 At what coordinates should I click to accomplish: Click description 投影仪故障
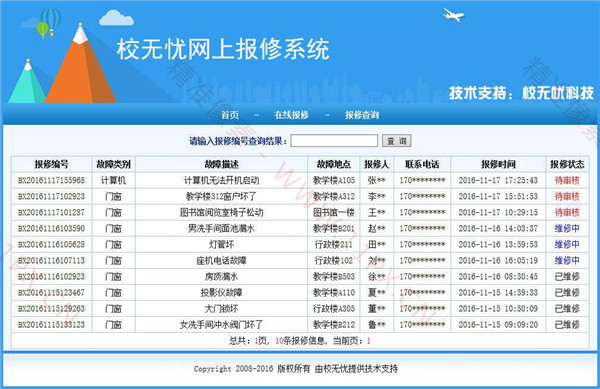[222, 293]
